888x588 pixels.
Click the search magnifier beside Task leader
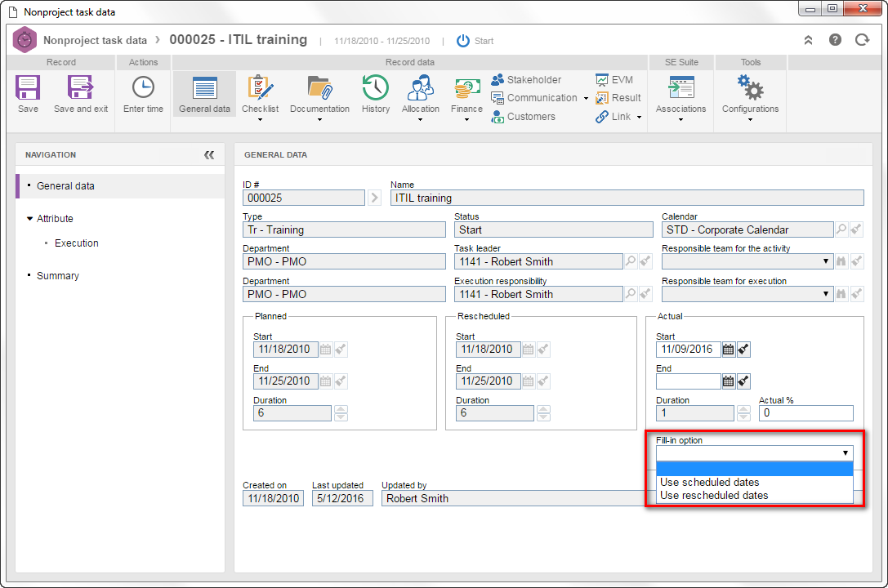(x=631, y=261)
